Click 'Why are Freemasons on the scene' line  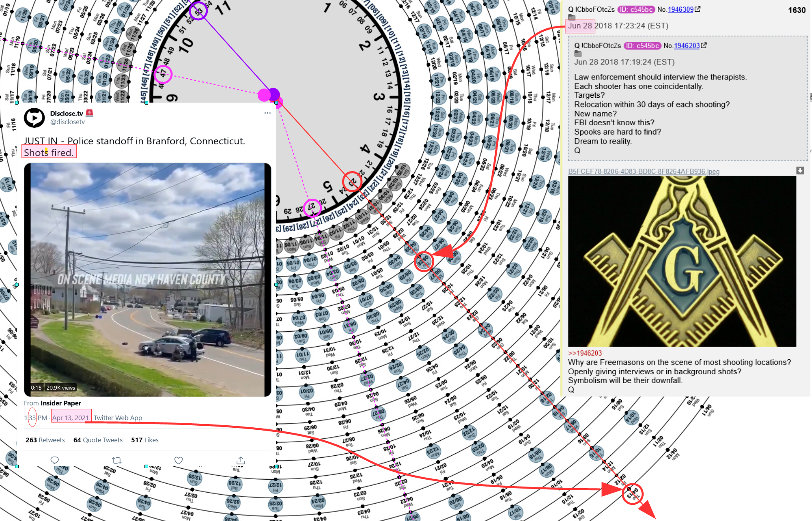click(679, 362)
